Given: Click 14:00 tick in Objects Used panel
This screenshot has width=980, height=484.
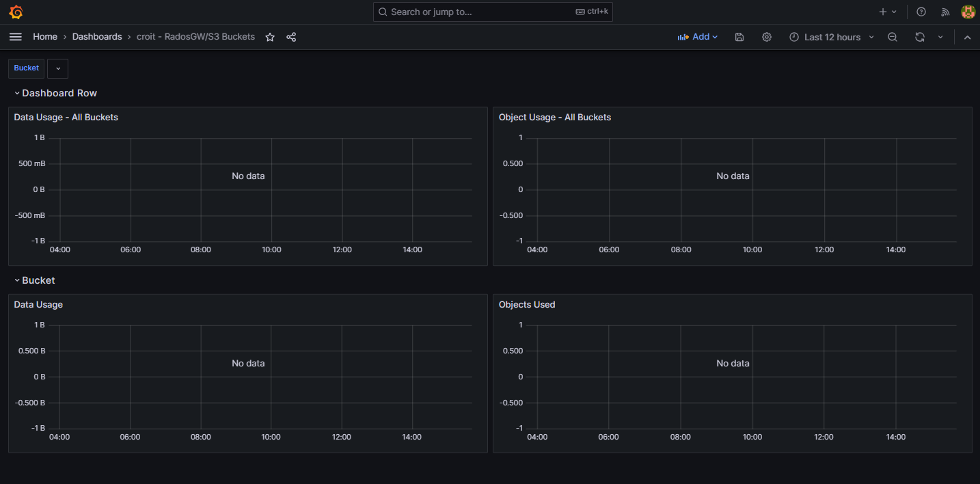Looking at the screenshot, I should [895, 437].
